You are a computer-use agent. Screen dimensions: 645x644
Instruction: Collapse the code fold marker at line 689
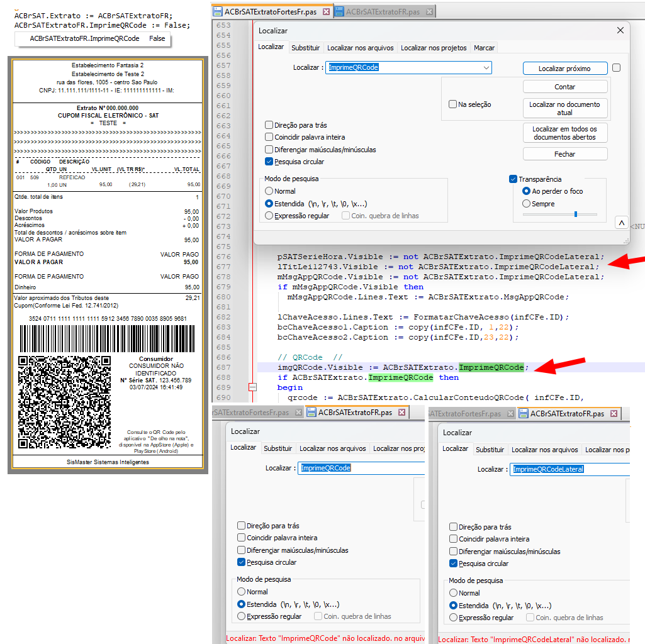coord(252,387)
